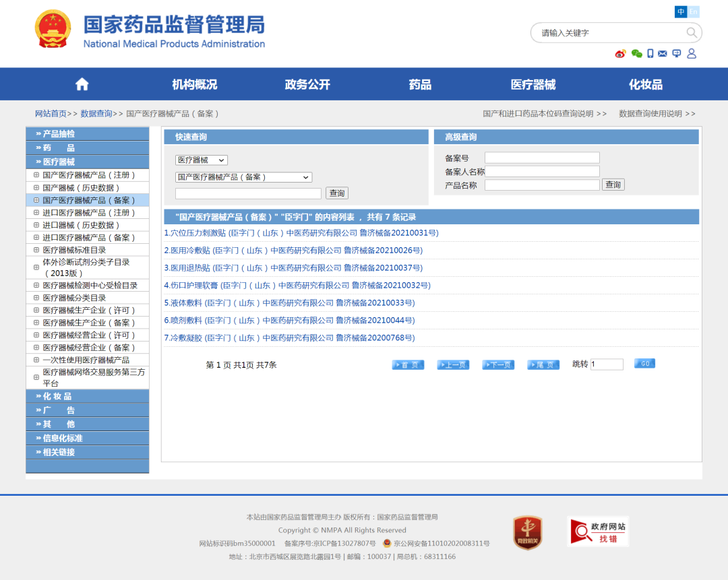
Task: Open the 医疗器械 category dropdown
Action: click(x=201, y=160)
